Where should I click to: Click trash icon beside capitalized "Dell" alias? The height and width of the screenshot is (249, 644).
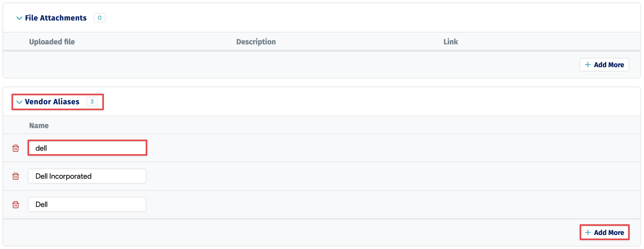pos(16,205)
